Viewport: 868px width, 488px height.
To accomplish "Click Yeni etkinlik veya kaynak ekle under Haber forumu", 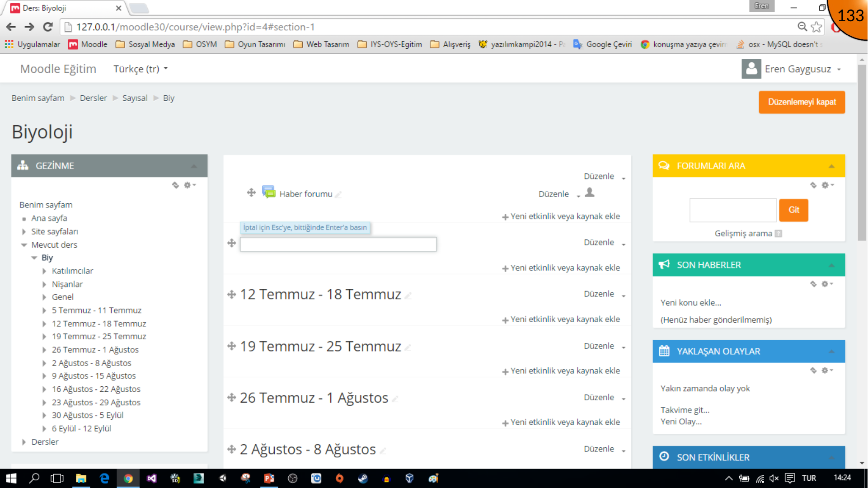I will pos(561,216).
